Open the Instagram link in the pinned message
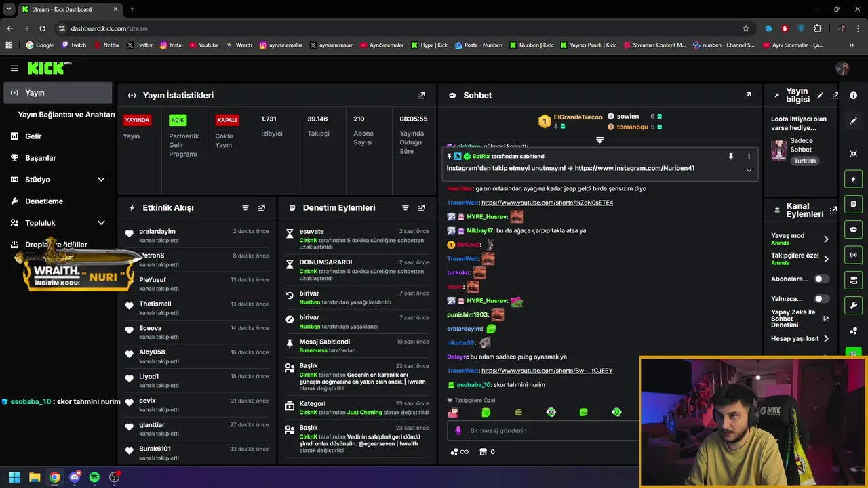 click(x=634, y=168)
